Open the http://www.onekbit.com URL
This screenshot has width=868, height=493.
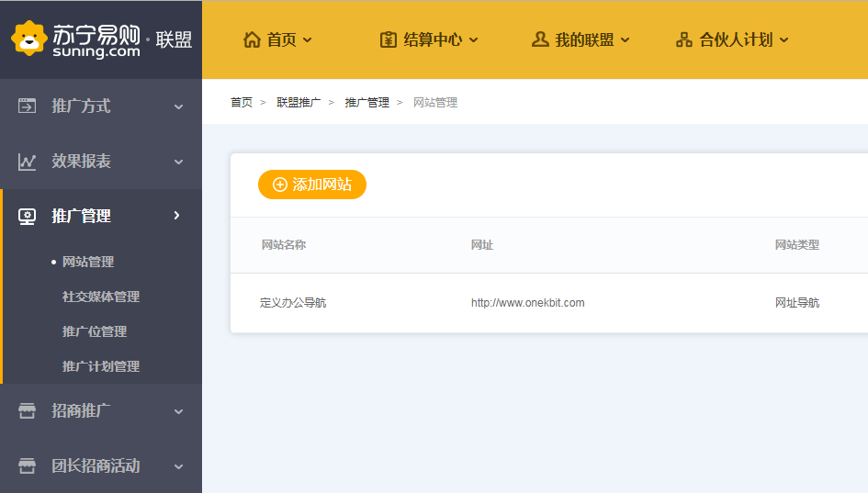pos(527,303)
